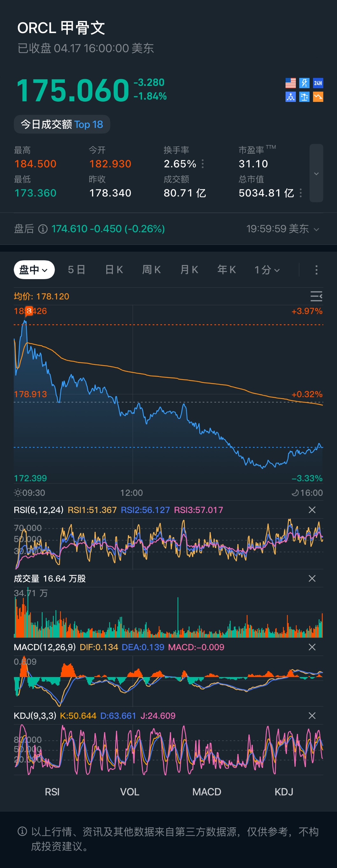Tap the 成交额 value 80.71 亿
This screenshot has height=868, width=337.
pyautogui.click(x=185, y=193)
